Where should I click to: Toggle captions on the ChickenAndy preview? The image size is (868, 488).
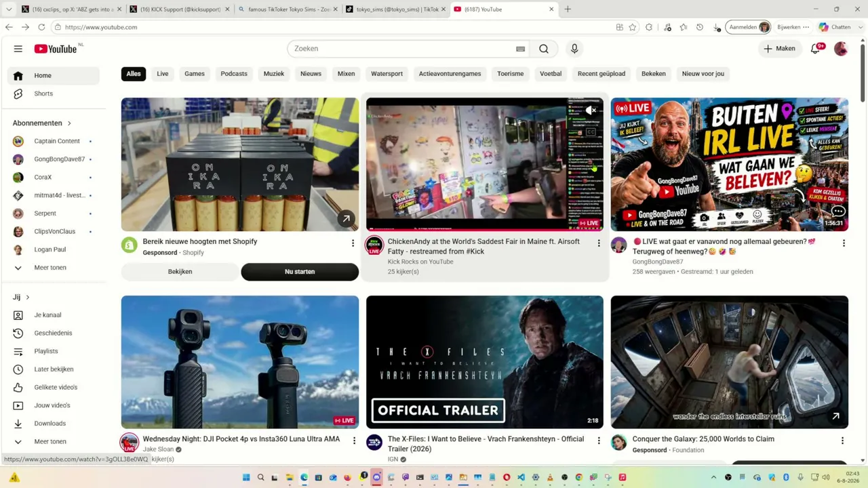click(591, 133)
